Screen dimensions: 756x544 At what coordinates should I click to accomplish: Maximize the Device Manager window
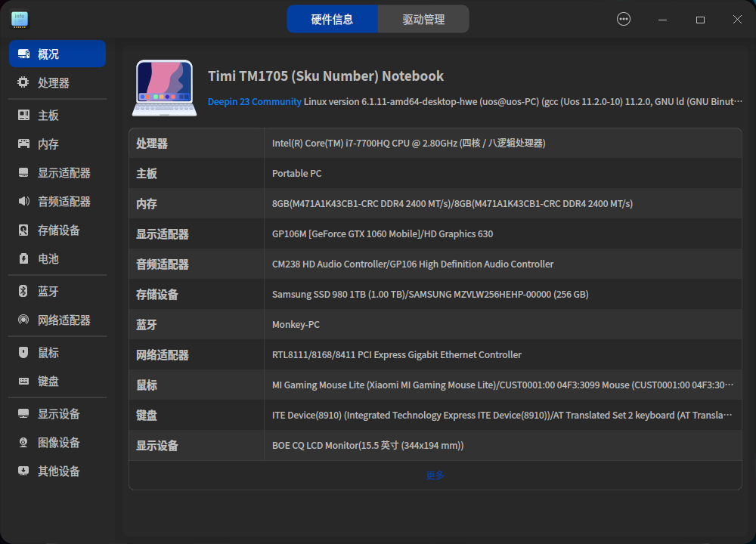(700, 20)
